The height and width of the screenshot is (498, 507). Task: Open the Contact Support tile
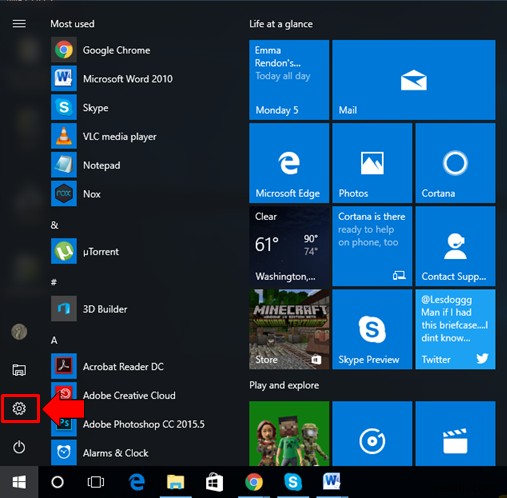[x=455, y=246]
